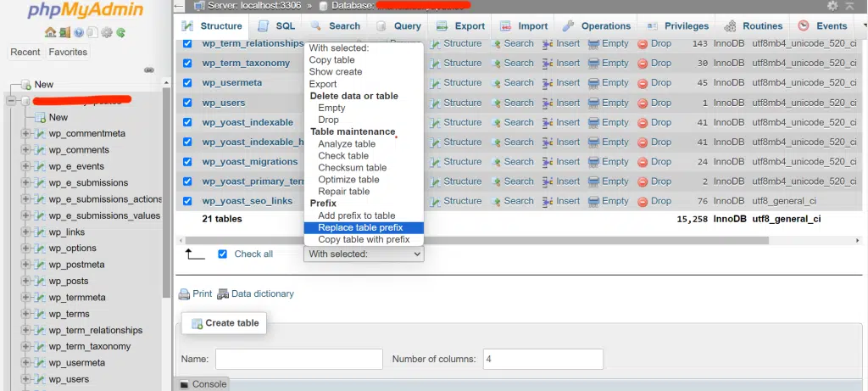Click the red Drop icon for wp_yoast_migrations
868x391 pixels.
click(x=643, y=162)
